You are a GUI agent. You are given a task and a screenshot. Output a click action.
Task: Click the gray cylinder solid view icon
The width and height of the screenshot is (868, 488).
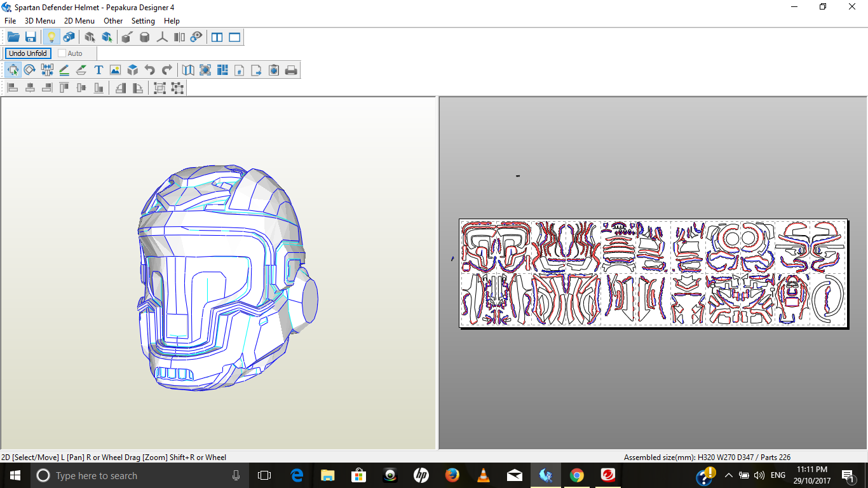click(145, 37)
